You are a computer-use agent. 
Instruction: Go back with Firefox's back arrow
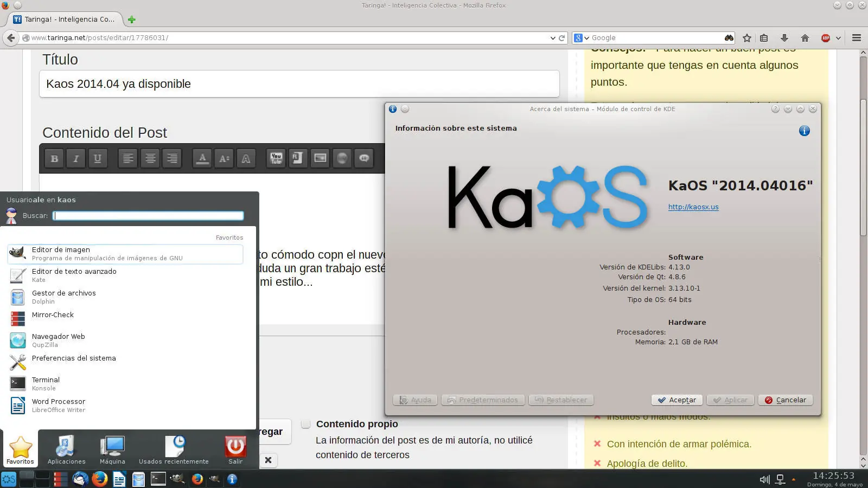pyautogui.click(x=10, y=38)
